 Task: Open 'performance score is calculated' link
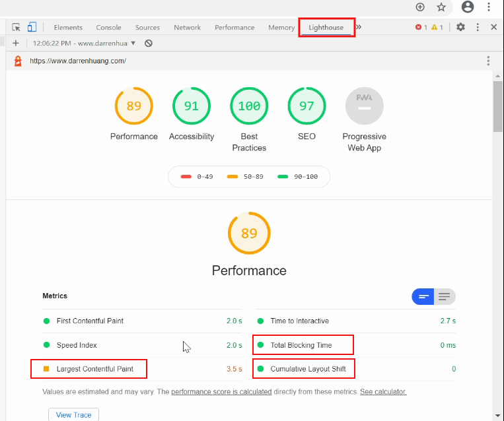pyautogui.click(x=221, y=392)
